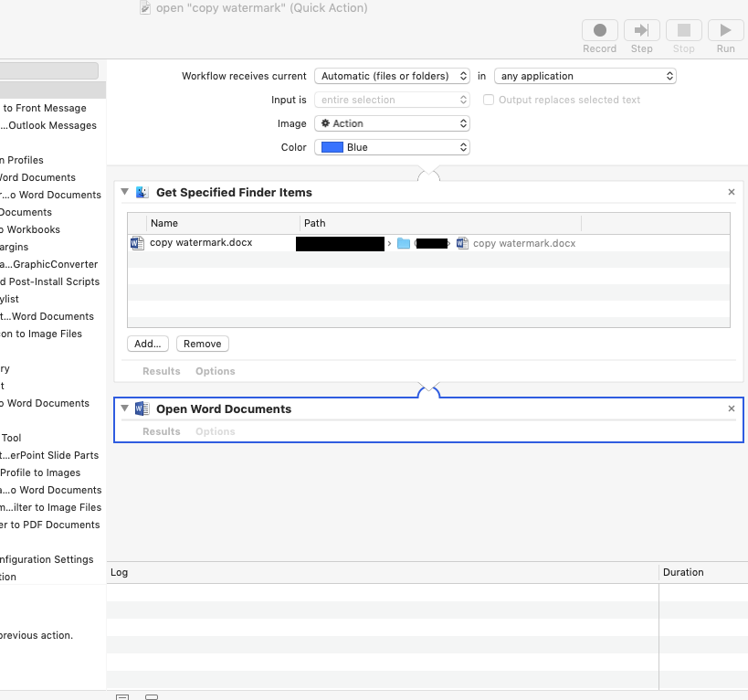This screenshot has width=748, height=700.
Task: Open Results tab of Get Specified Finder Items
Action: (161, 372)
